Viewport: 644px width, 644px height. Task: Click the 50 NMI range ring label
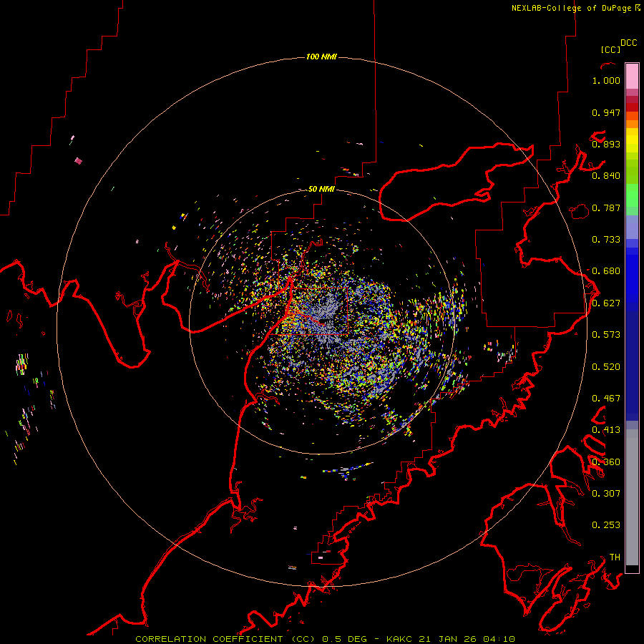(x=321, y=189)
